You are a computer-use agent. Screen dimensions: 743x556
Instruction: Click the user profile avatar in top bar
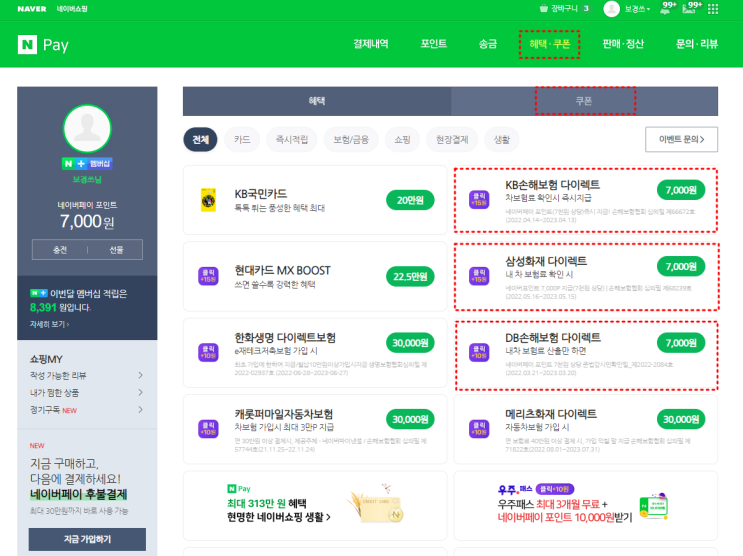coord(611,9)
